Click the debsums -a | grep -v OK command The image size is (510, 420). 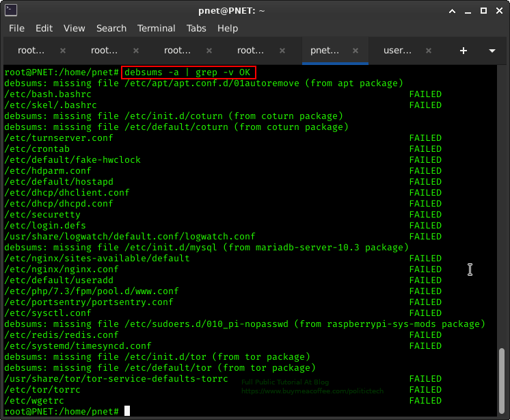[x=188, y=73]
